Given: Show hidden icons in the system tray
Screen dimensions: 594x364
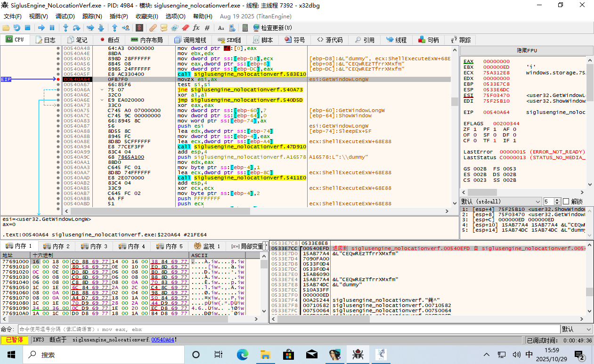Looking at the screenshot, I should click(x=487, y=355).
